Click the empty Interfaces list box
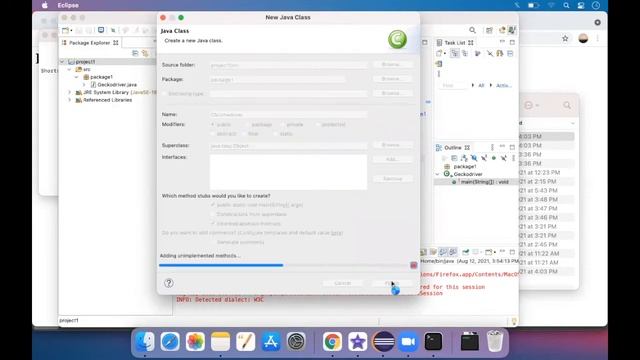Image resolution: width=640 pixels, height=360 pixels. 288,172
